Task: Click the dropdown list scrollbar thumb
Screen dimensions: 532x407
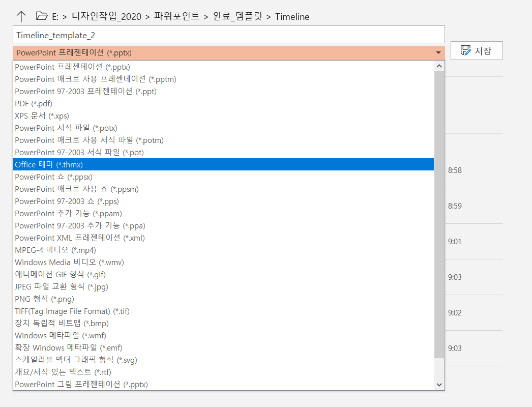Action: click(x=439, y=215)
